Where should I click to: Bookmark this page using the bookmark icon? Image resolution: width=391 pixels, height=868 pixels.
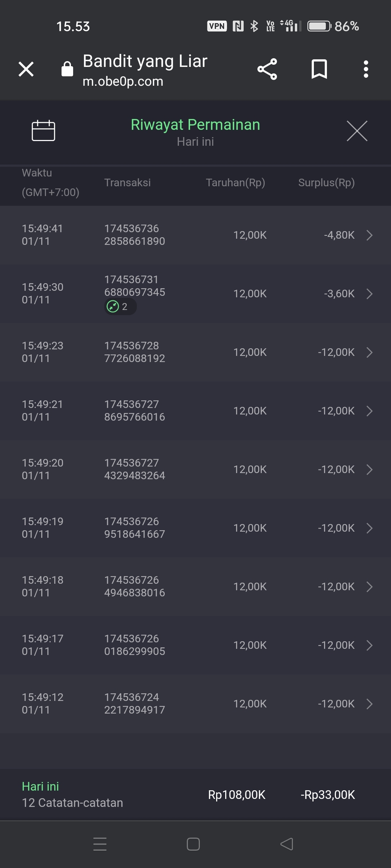pos(319,69)
